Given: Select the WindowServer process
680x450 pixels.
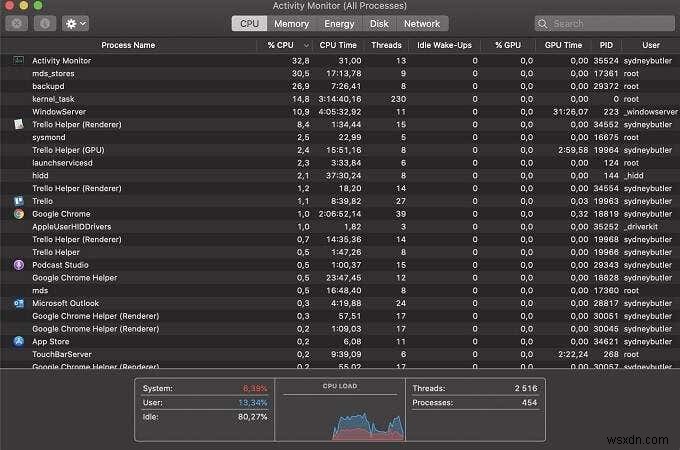Looking at the screenshot, I should coord(340,112).
